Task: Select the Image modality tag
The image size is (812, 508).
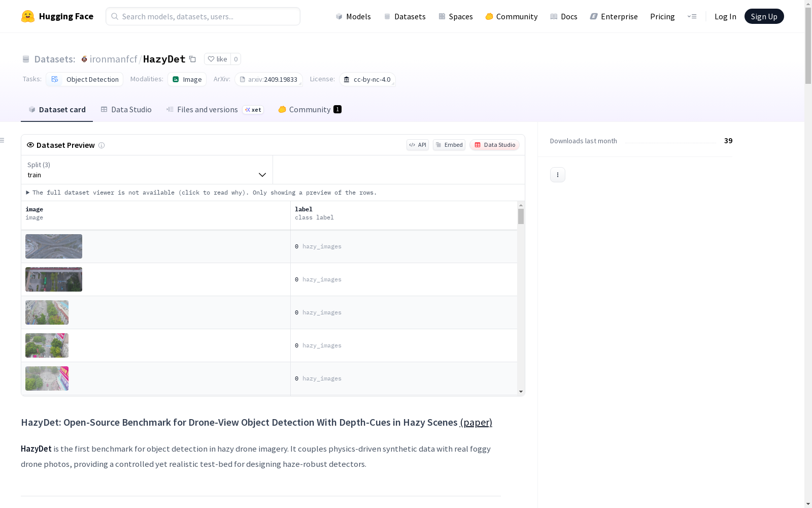Action: pyautogui.click(x=187, y=79)
